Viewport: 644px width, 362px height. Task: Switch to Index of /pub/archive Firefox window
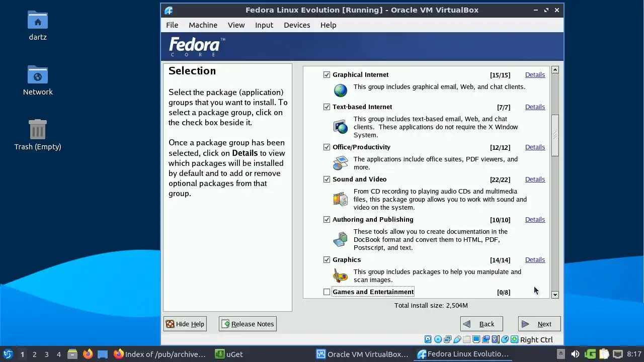[x=160, y=354]
